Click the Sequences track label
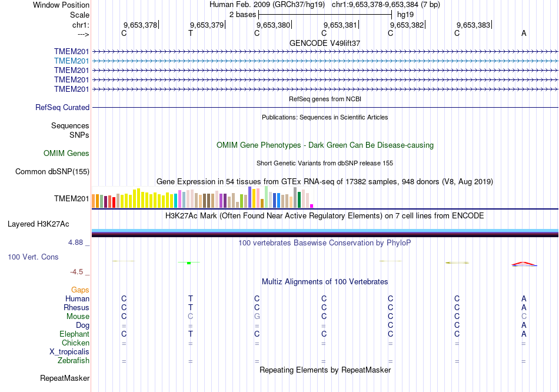559x392 pixels. [70, 125]
